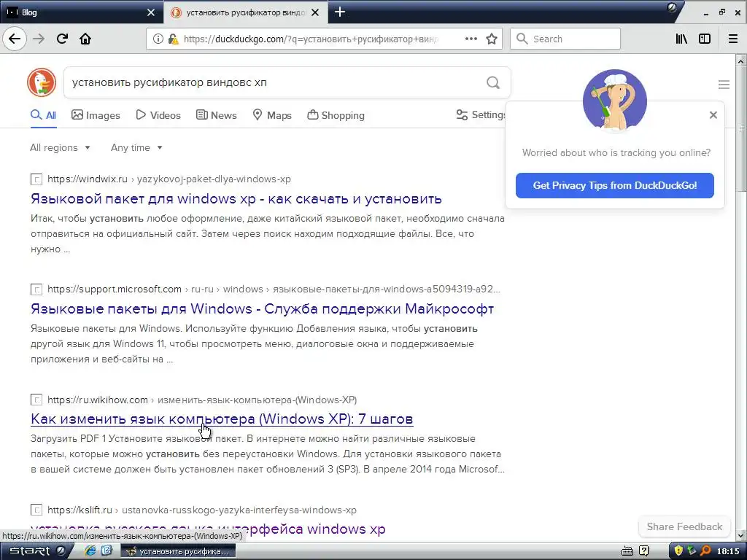Select the All search category
This screenshot has width=747, height=560.
point(43,115)
